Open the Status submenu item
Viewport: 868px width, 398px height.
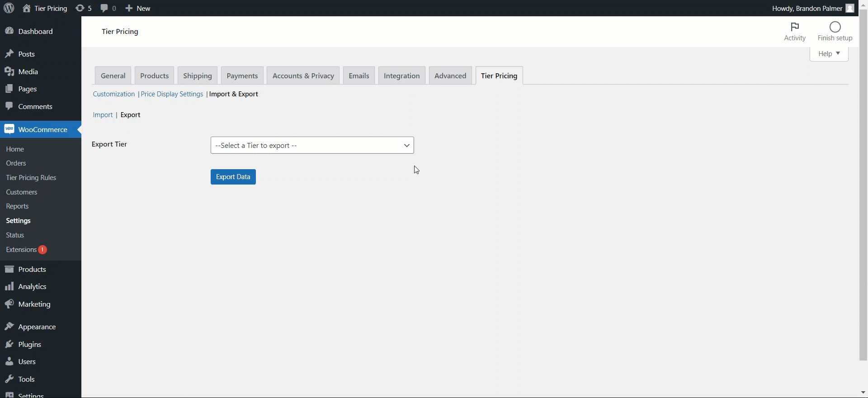[15, 235]
